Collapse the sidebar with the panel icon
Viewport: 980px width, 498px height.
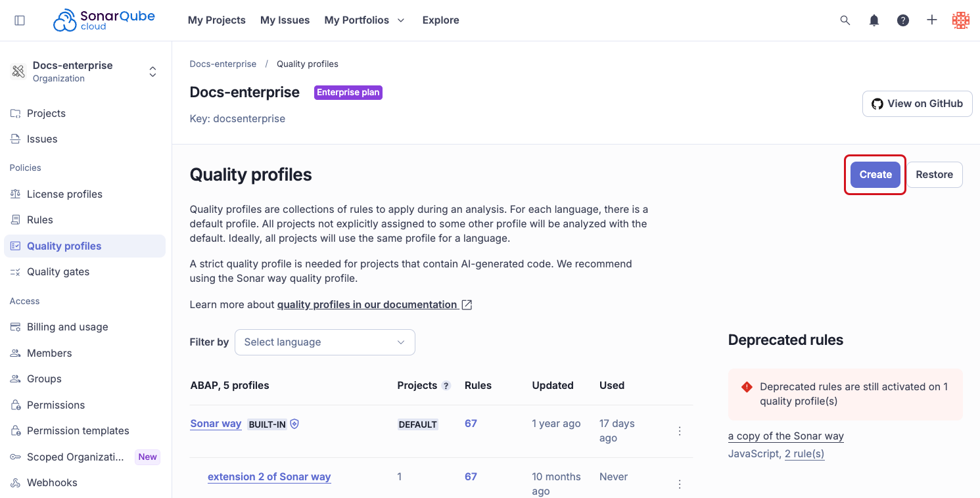tap(20, 20)
